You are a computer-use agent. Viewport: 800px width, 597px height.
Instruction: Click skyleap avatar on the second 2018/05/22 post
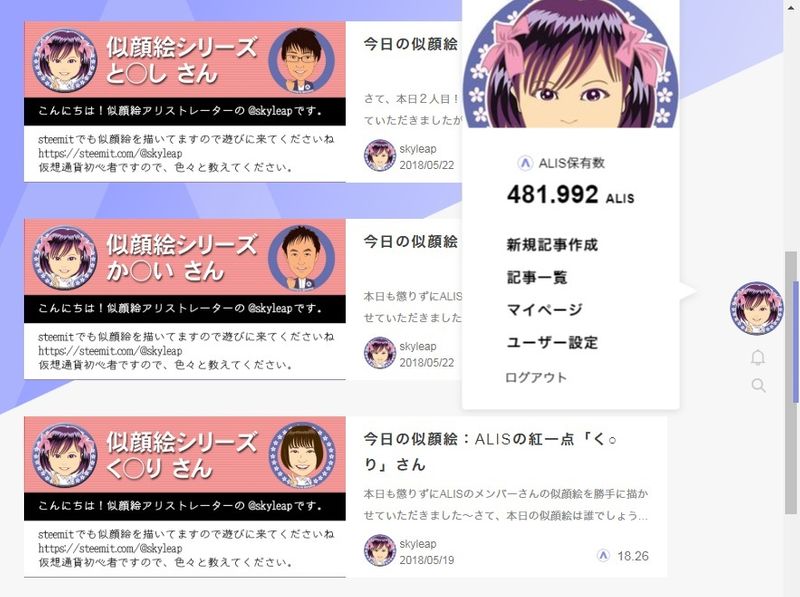[x=380, y=353]
